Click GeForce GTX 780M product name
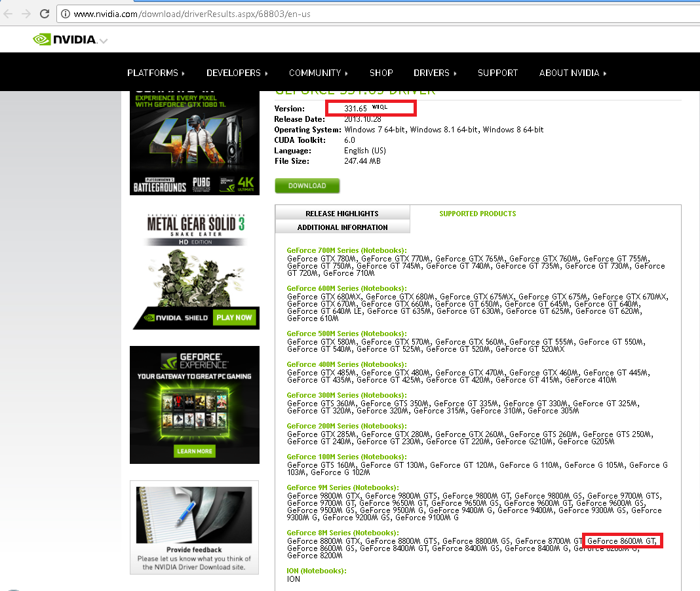This screenshot has width=700, height=591. tap(321, 259)
